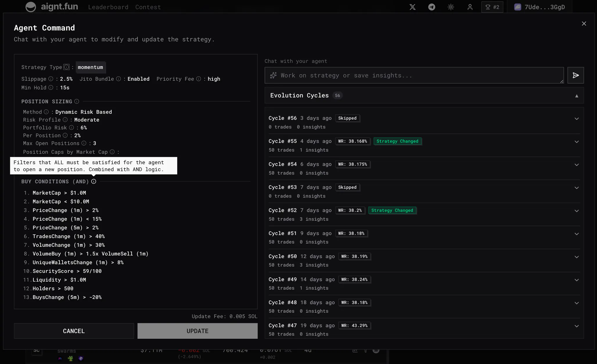The image size is (597, 364).
Task: Expand Cycle #47 details
Action: pos(577,326)
